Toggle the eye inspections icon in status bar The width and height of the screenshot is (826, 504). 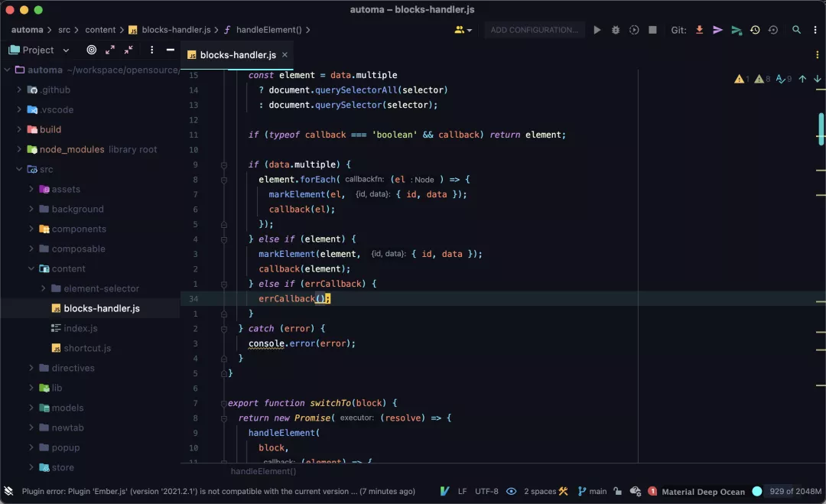click(511, 491)
